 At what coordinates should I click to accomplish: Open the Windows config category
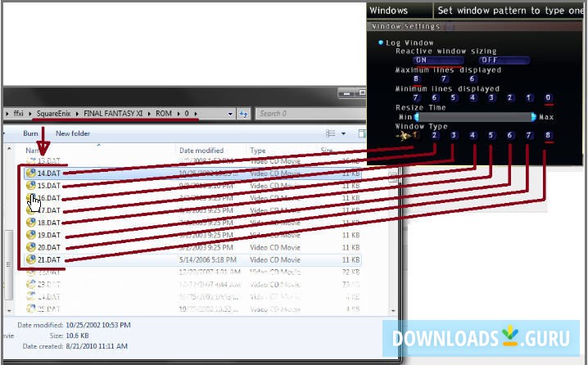[388, 11]
